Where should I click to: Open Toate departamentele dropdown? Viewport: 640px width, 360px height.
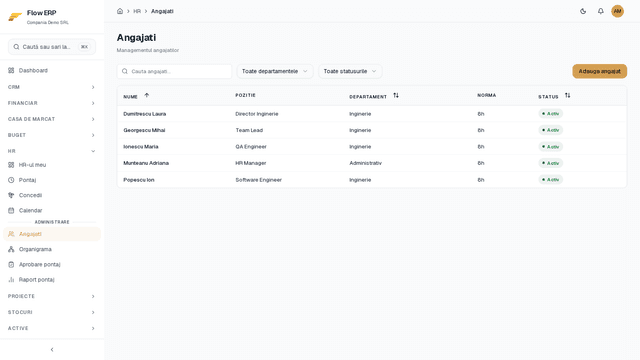[275, 71]
